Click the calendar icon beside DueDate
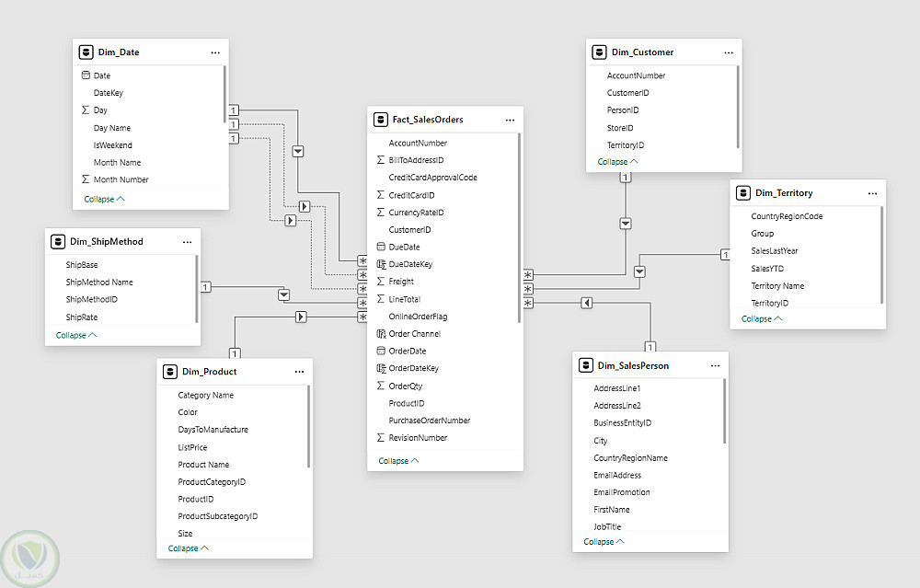The height and width of the screenshot is (588, 920). 381,247
